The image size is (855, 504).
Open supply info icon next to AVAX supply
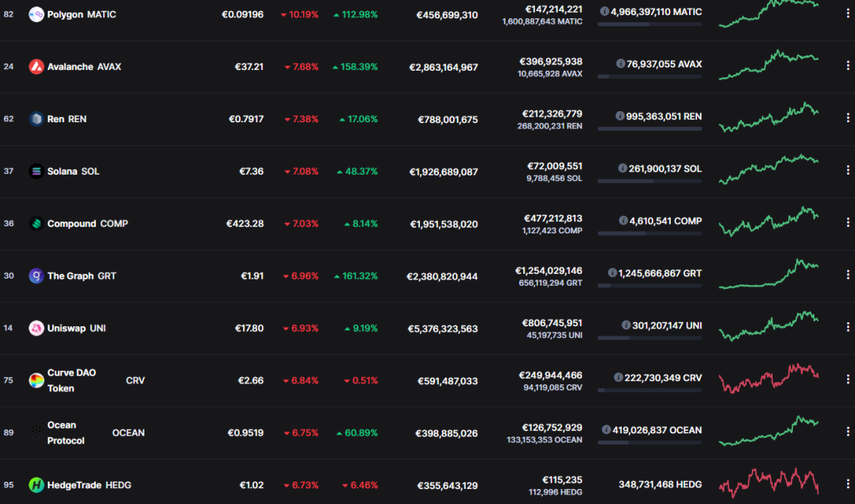pos(620,63)
